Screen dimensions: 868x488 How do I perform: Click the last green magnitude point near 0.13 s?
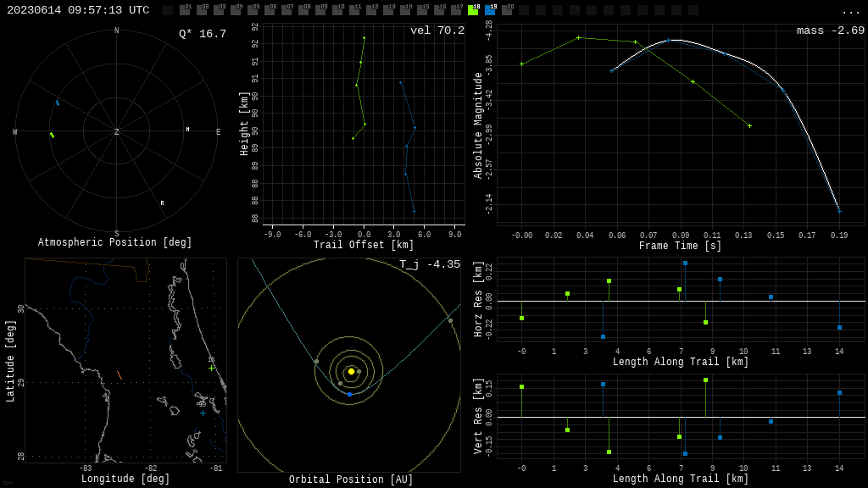(x=749, y=126)
